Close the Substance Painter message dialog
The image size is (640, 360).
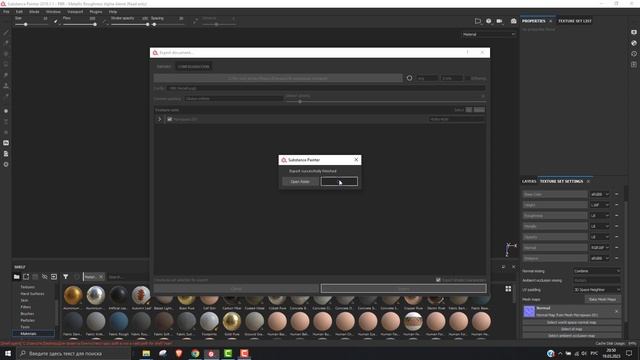coord(356,160)
